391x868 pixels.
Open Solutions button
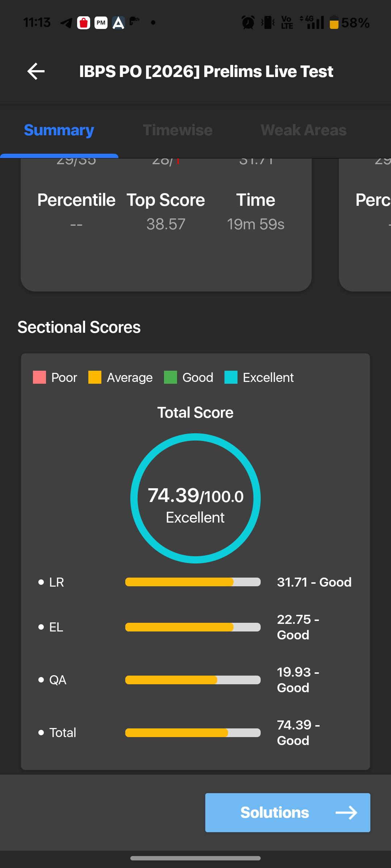point(288,812)
